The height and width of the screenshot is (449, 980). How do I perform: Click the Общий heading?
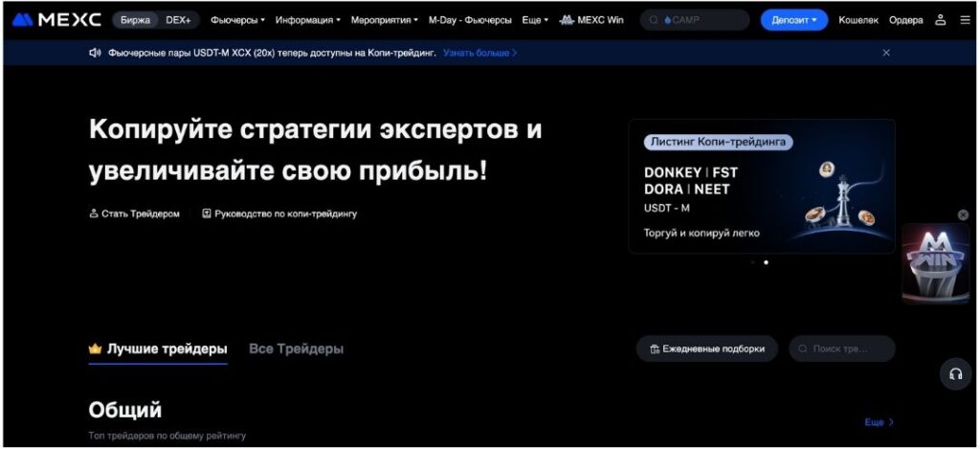tap(125, 411)
